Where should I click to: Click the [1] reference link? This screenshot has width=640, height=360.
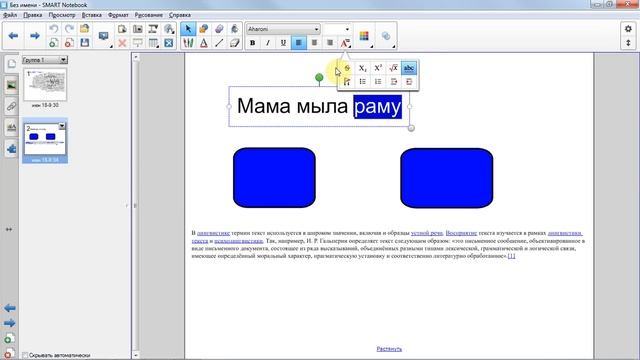pos(511,256)
